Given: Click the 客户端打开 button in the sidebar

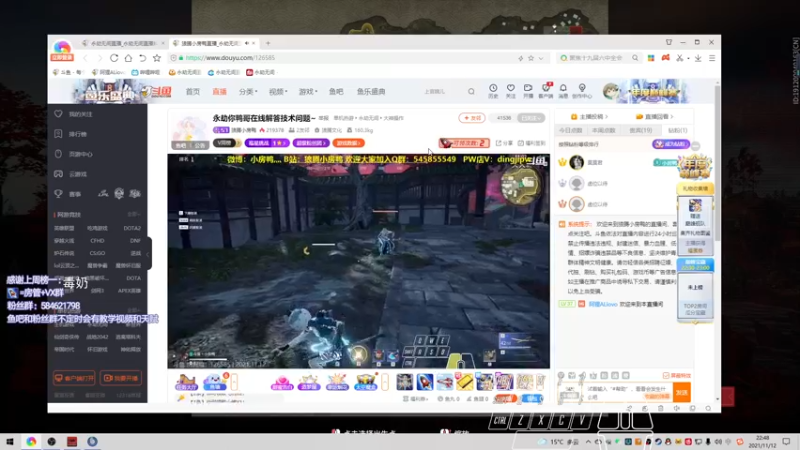Looking at the screenshot, I should pos(74,378).
